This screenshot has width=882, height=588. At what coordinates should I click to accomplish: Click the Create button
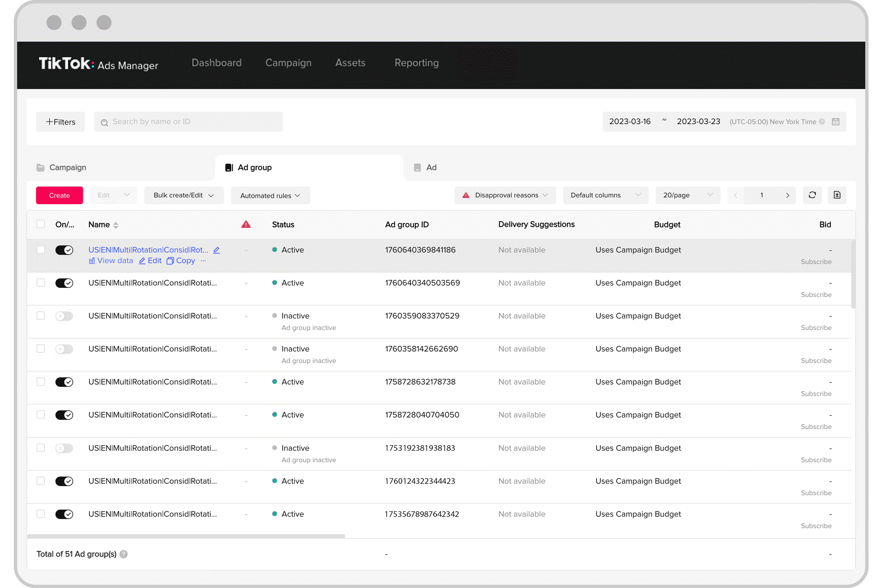pyautogui.click(x=59, y=195)
